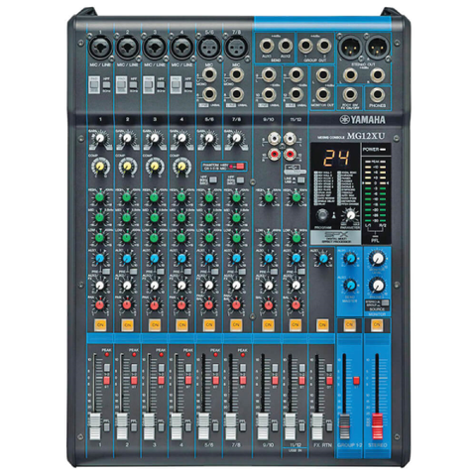This screenshot has height=476, width=476.
Task: Click channel 11/12 white RCA left input
Action: 290,138
